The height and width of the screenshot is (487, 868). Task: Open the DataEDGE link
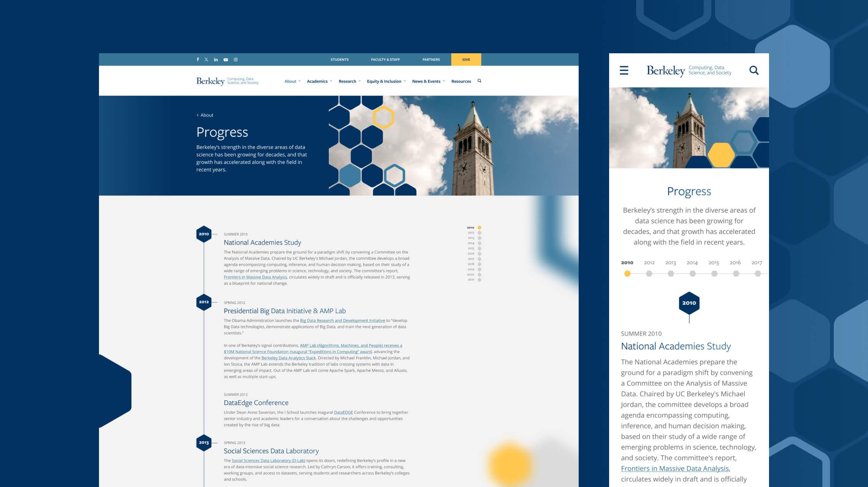[x=343, y=412]
